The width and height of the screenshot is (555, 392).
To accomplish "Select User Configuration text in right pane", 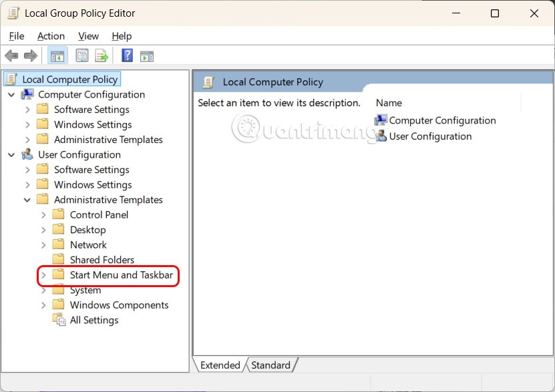I will coord(430,136).
